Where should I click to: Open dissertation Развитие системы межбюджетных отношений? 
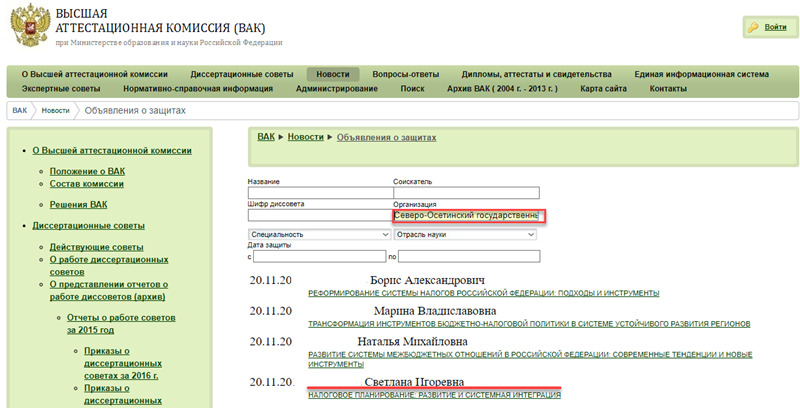pyautogui.click(x=530, y=360)
